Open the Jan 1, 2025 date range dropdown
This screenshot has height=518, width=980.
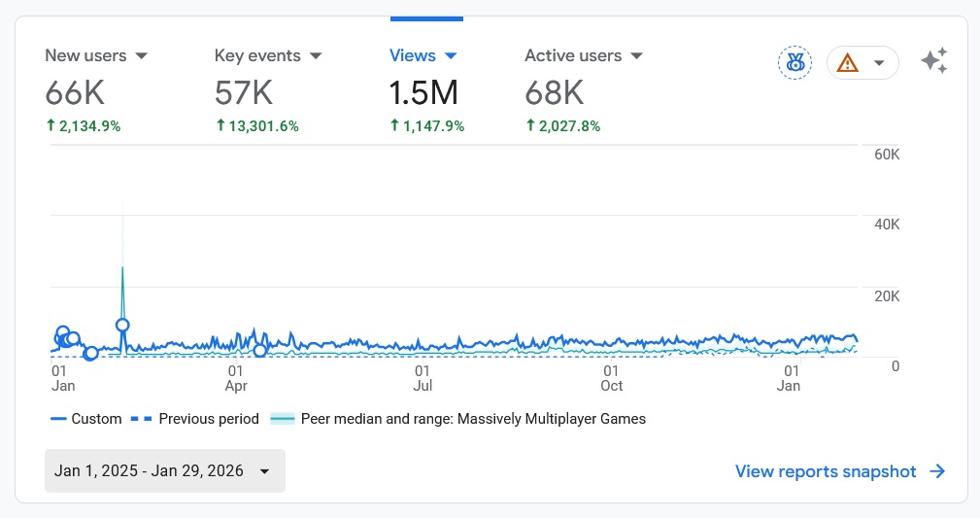164,471
